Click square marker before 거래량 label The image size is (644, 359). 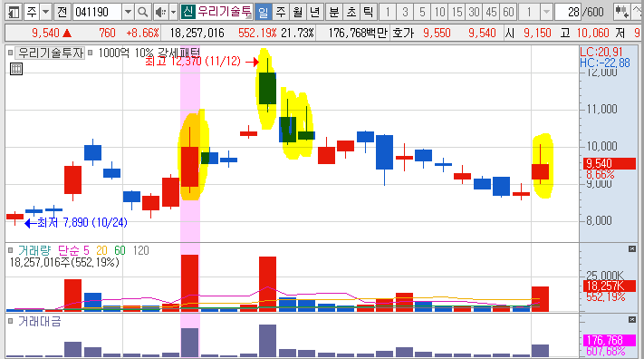click(10, 250)
